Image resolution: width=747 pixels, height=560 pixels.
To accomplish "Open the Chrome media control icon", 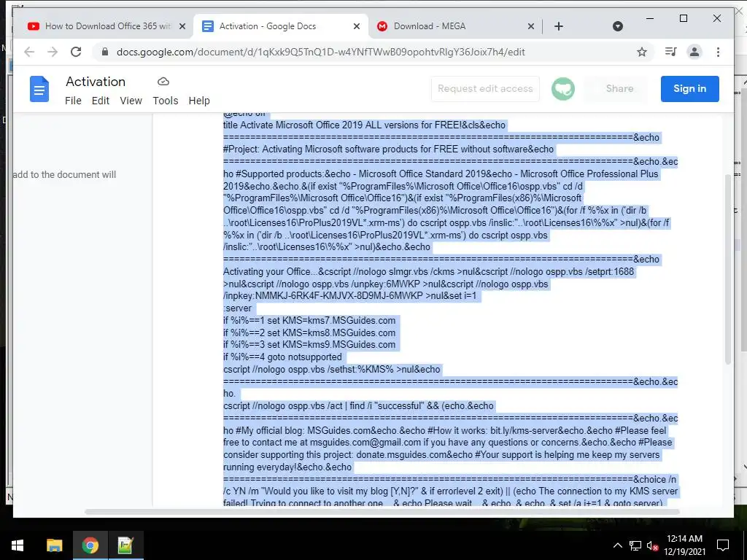I will (670, 52).
